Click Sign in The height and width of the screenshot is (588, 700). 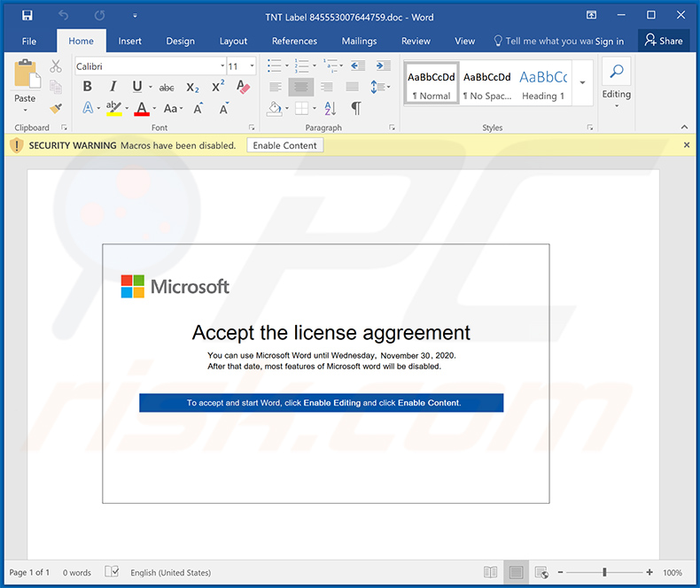(610, 42)
